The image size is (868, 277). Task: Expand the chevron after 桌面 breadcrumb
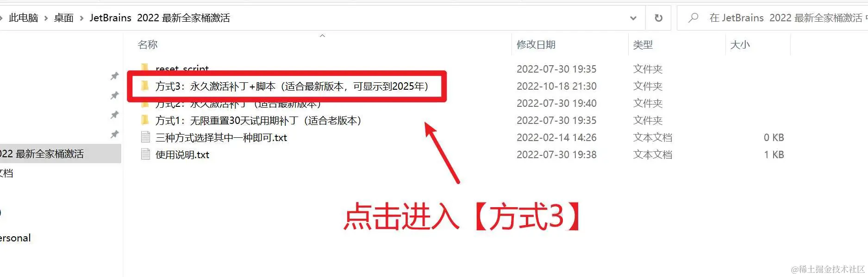click(81, 18)
